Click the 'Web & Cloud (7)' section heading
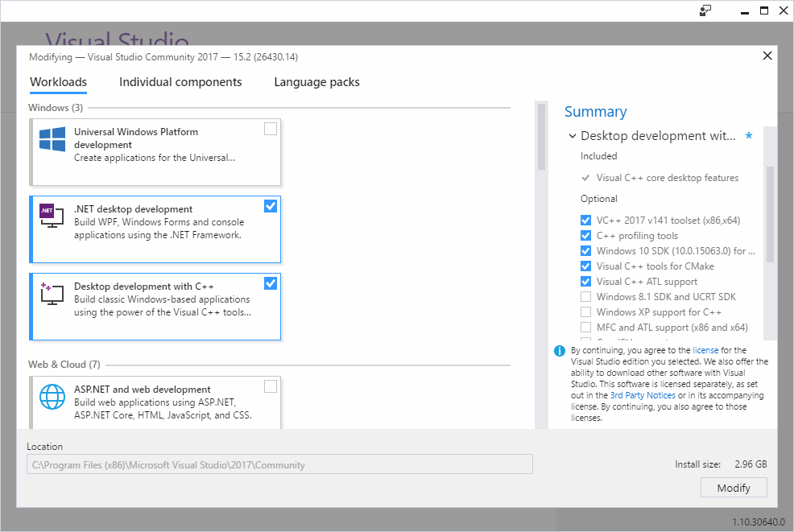Image resolution: width=794 pixels, height=532 pixels. pyautogui.click(x=64, y=365)
